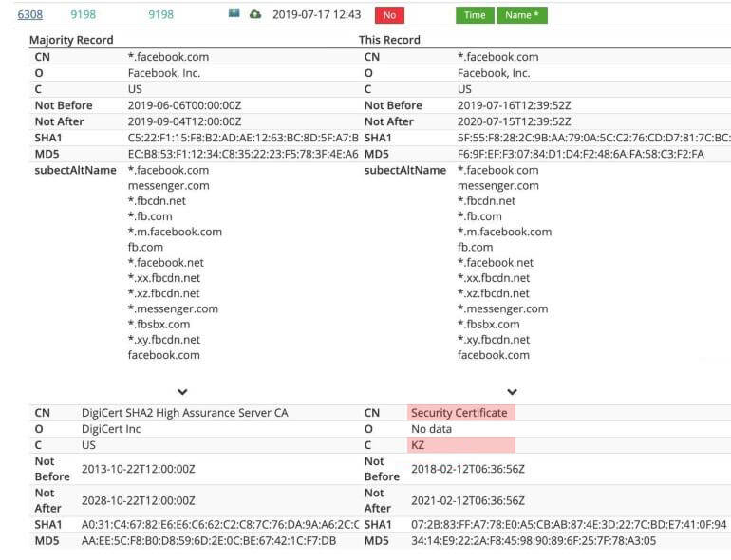Click the 2019-07-17 12:43 timestamp
This screenshot has width=731, height=560.
(316, 15)
